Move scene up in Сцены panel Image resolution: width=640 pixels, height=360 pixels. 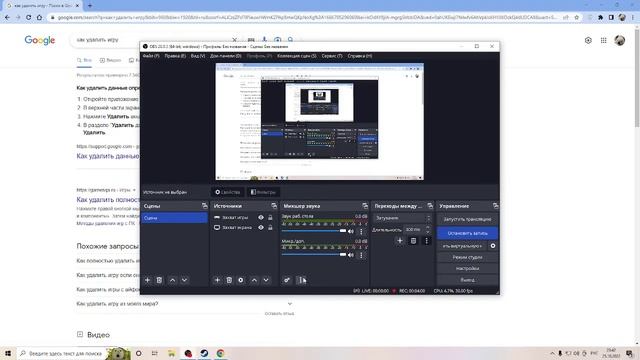[172, 280]
